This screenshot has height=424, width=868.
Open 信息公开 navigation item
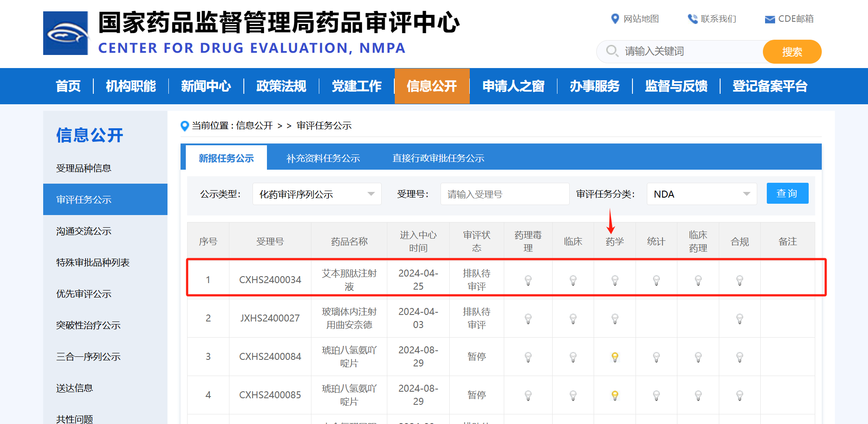(x=432, y=86)
